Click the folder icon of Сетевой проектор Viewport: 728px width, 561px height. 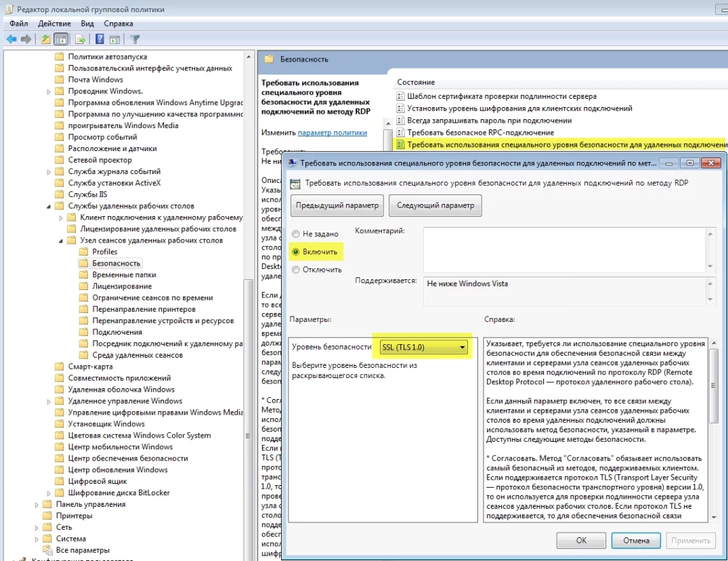pos(60,160)
